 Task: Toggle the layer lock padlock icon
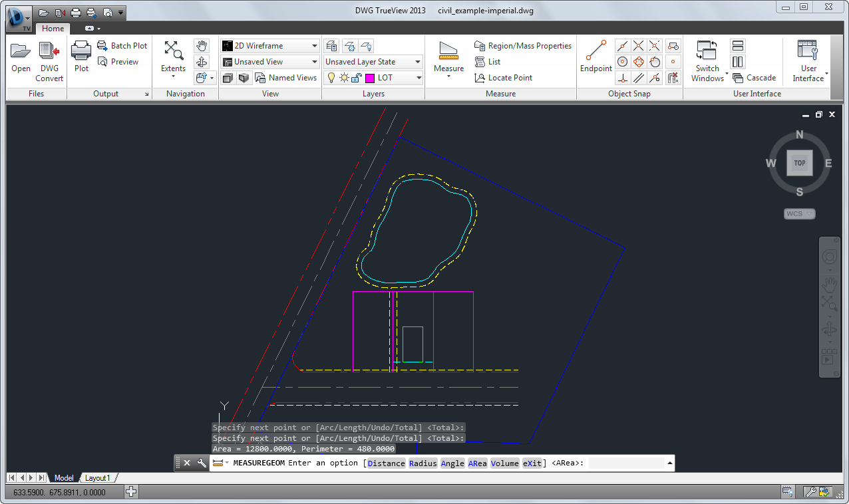356,78
